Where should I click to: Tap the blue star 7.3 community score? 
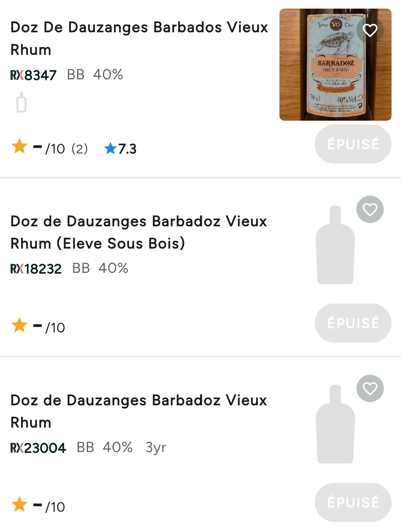pos(120,149)
